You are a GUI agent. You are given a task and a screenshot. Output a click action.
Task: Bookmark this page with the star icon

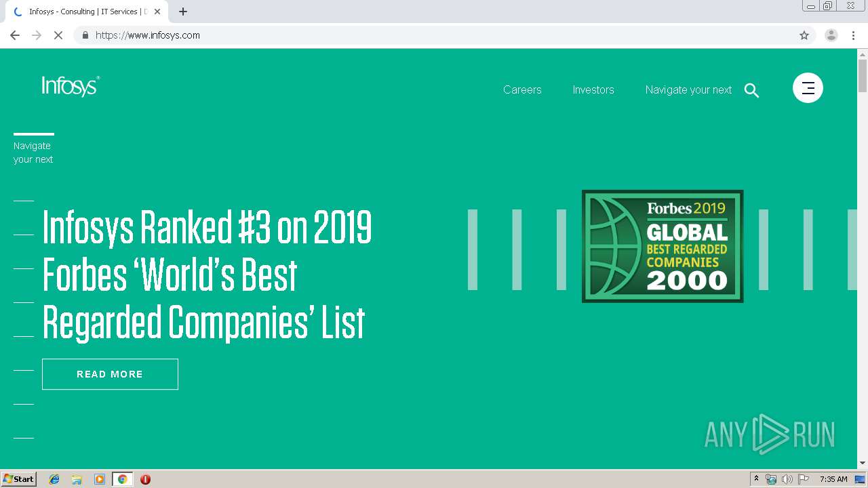coord(804,35)
